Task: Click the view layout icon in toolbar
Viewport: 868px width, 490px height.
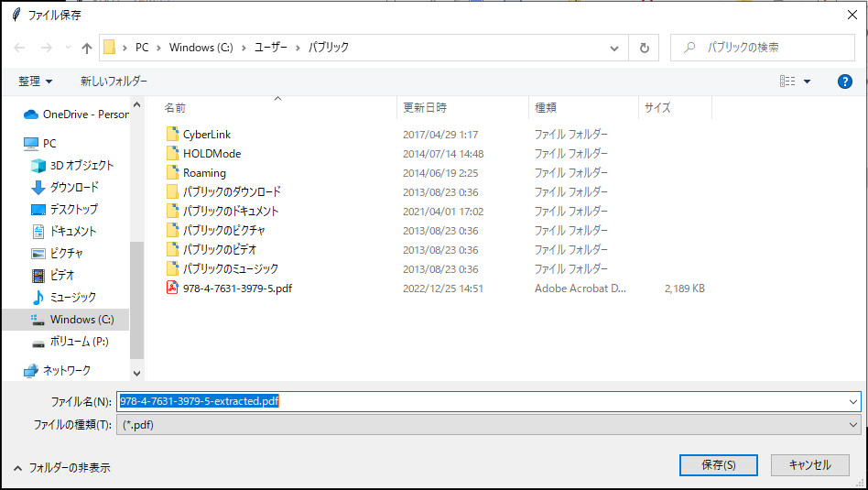Action: point(787,82)
